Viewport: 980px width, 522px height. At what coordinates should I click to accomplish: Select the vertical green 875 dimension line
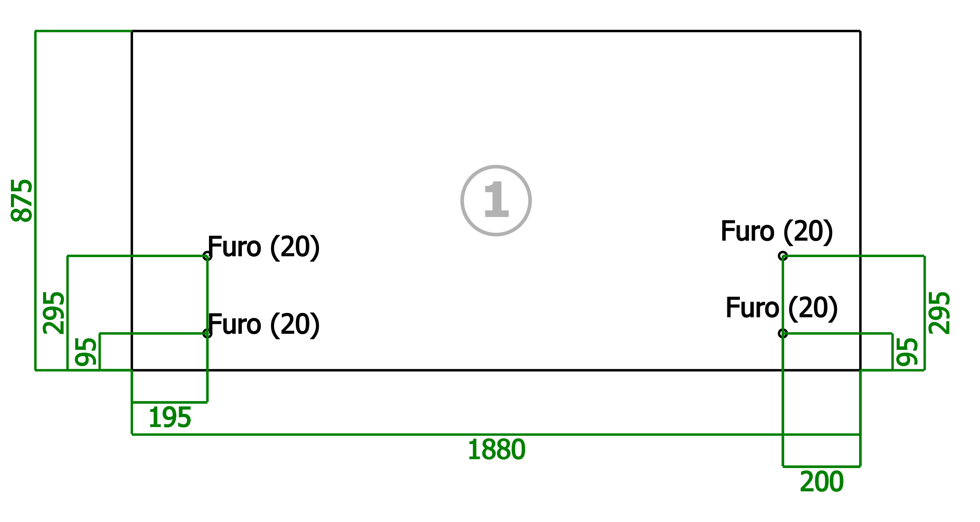(x=35, y=201)
